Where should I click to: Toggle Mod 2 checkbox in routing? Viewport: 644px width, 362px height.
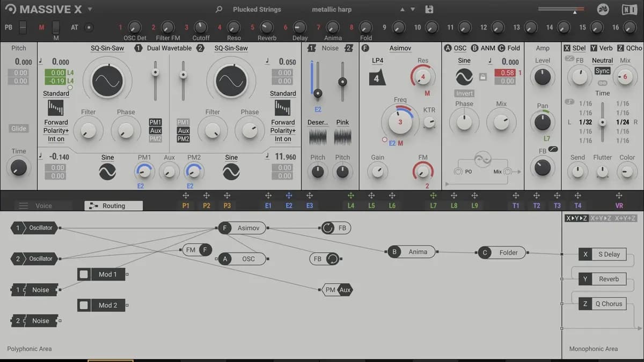pos(84,305)
